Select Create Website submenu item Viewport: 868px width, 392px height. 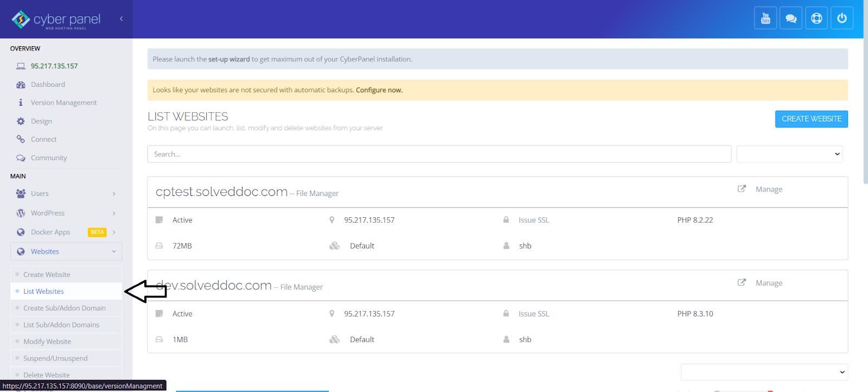pos(47,275)
